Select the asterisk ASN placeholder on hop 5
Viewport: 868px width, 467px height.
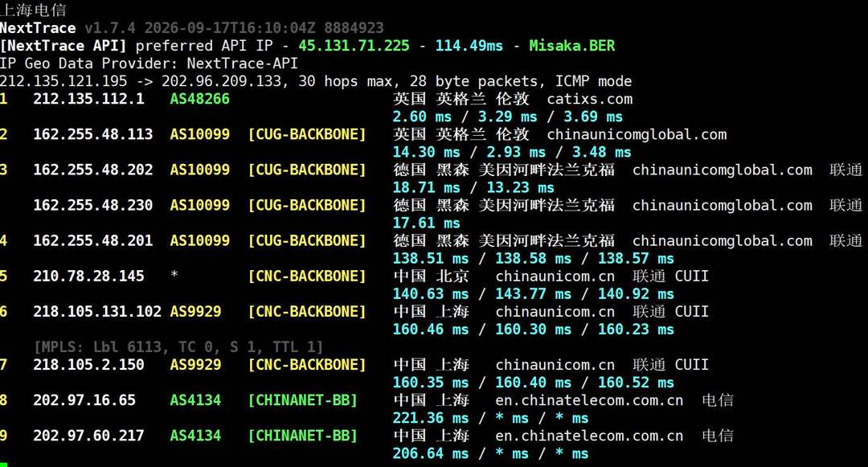(x=174, y=275)
